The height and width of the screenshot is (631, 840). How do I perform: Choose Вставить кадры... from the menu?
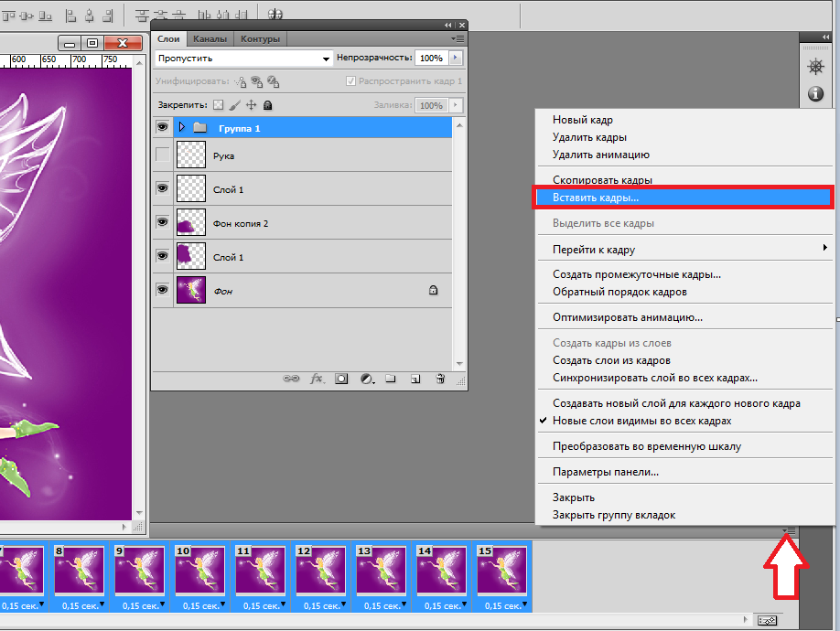click(x=684, y=198)
